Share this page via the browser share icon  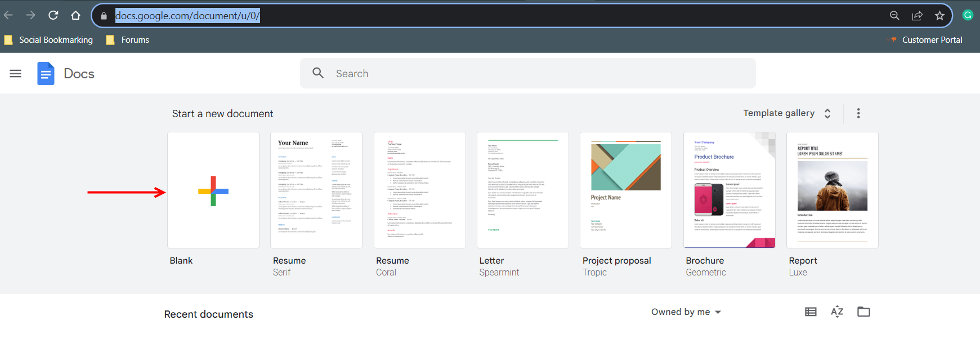[917, 16]
